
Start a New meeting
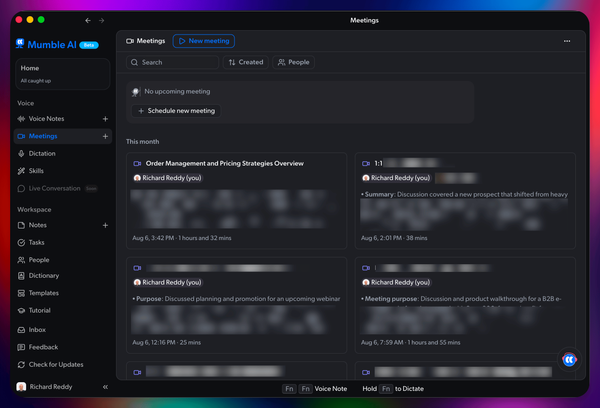(204, 41)
